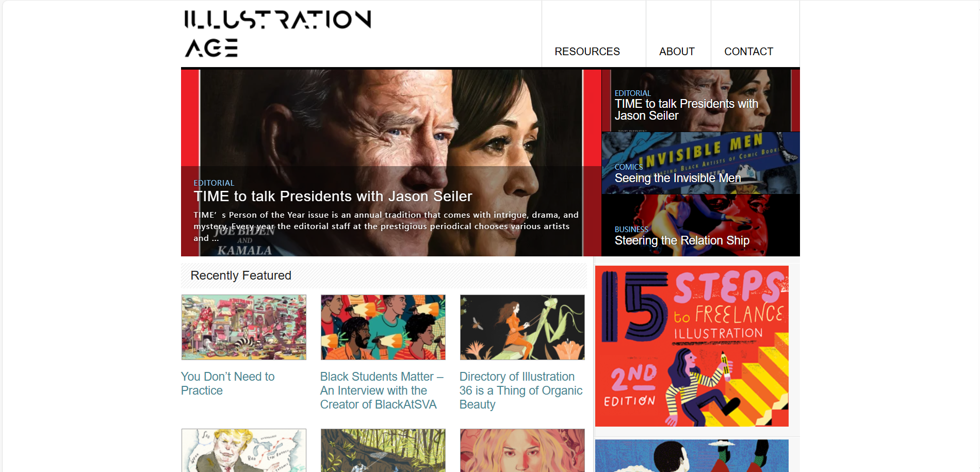Open the green forest illustration thumbnail
The width and height of the screenshot is (980, 472).
click(x=383, y=450)
